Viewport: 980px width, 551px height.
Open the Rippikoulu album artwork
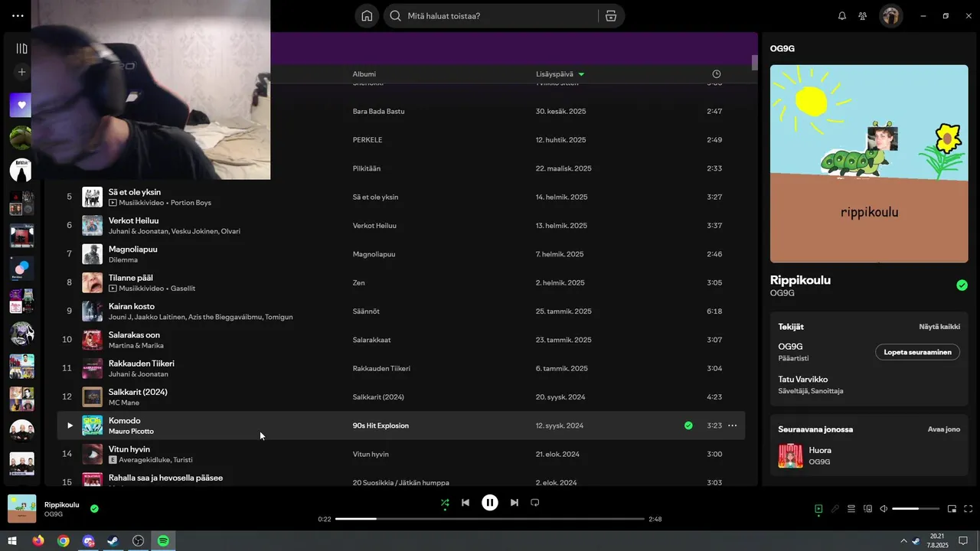click(869, 164)
